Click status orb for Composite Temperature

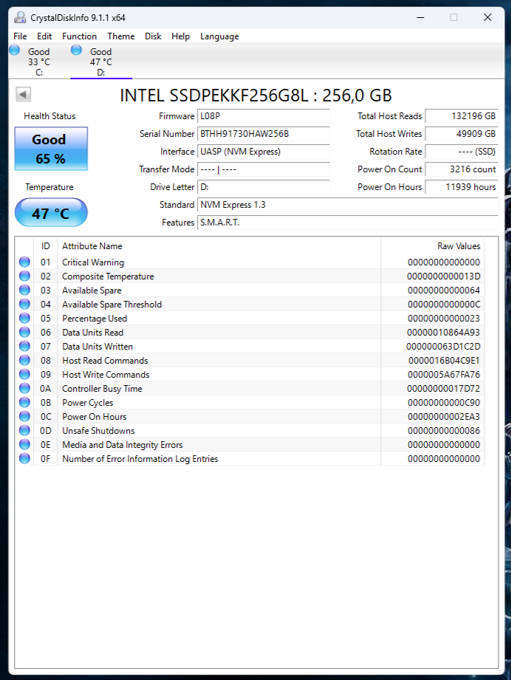[x=25, y=276]
